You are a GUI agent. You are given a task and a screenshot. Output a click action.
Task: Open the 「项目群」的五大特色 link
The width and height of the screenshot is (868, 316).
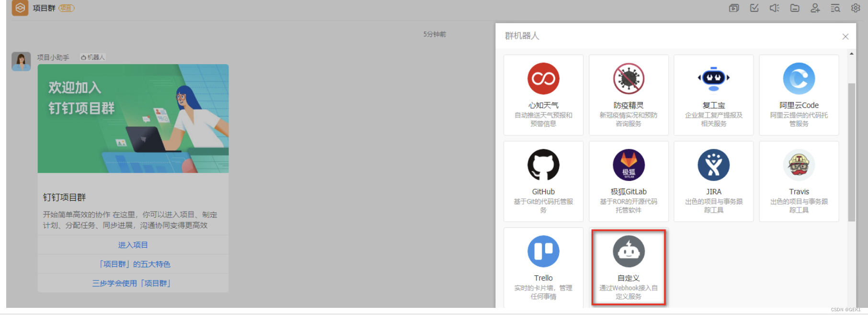point(133,264)
